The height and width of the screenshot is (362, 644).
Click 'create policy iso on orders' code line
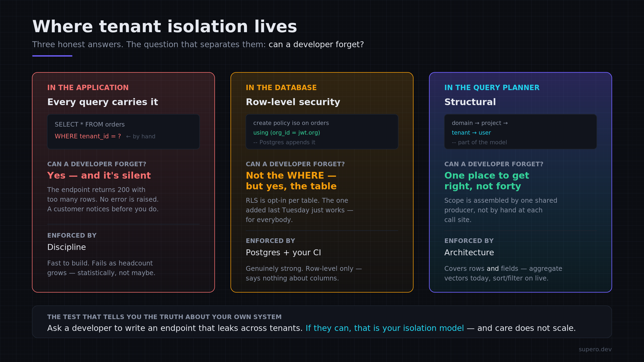click(x=291, y=123)
